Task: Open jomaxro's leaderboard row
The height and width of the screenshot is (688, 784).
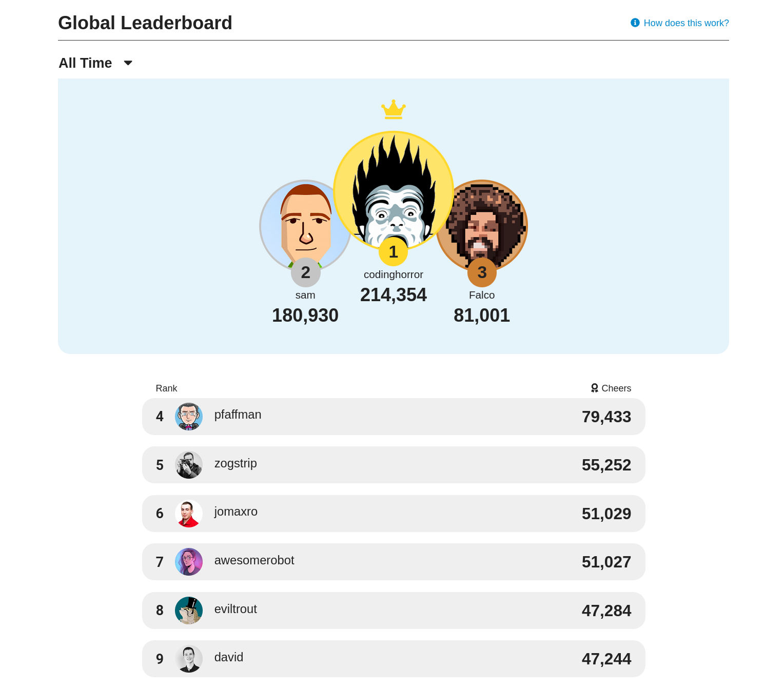Action: pos(393,513)
